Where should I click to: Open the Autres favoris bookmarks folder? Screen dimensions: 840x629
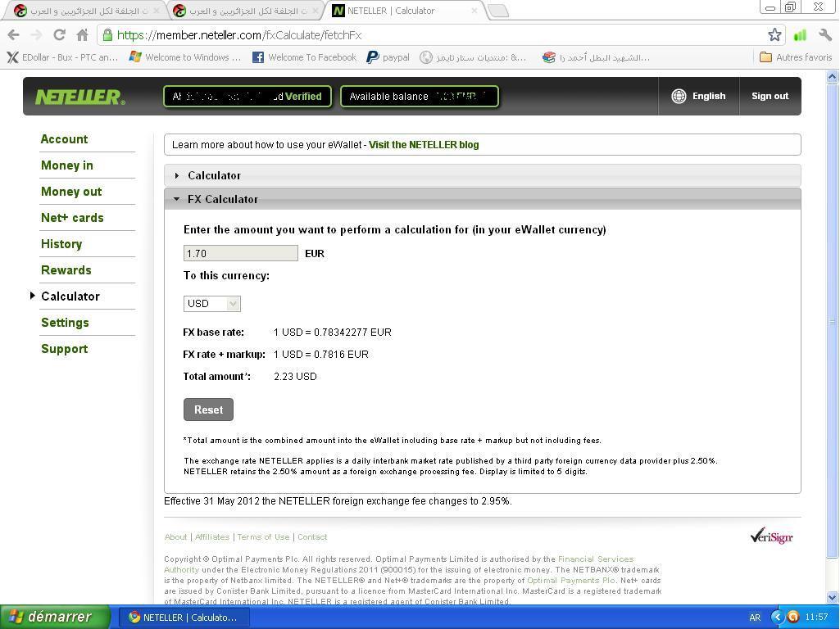tap(796, 57)
